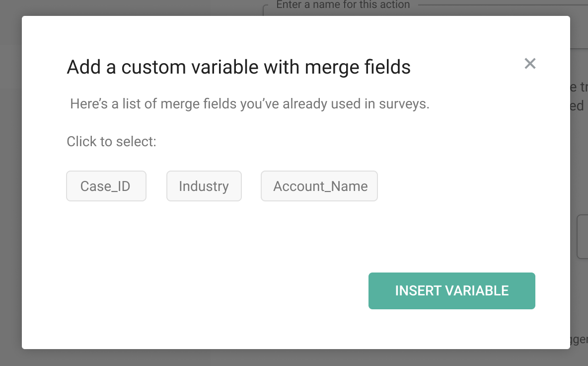Pick Case_ID from the merge field list
Image resolution: width=588 pixels, height=366 pixels.
click(106, 186)
